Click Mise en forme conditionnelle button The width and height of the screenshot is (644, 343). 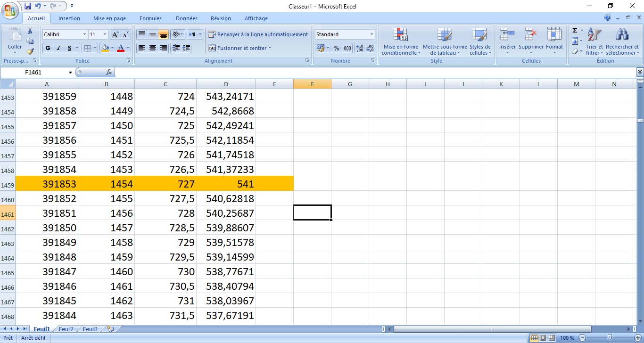coord(401,41)
